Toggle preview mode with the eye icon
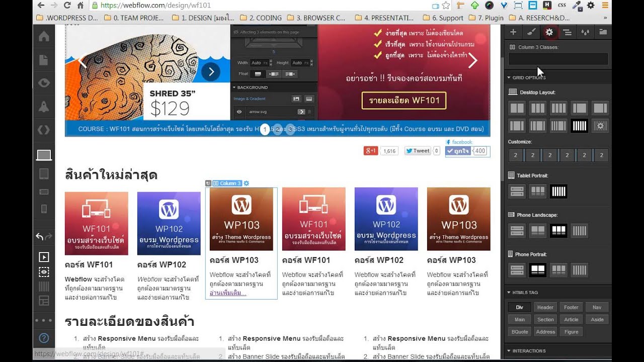The height and width of the screenshot is (362, 644). 44,83
